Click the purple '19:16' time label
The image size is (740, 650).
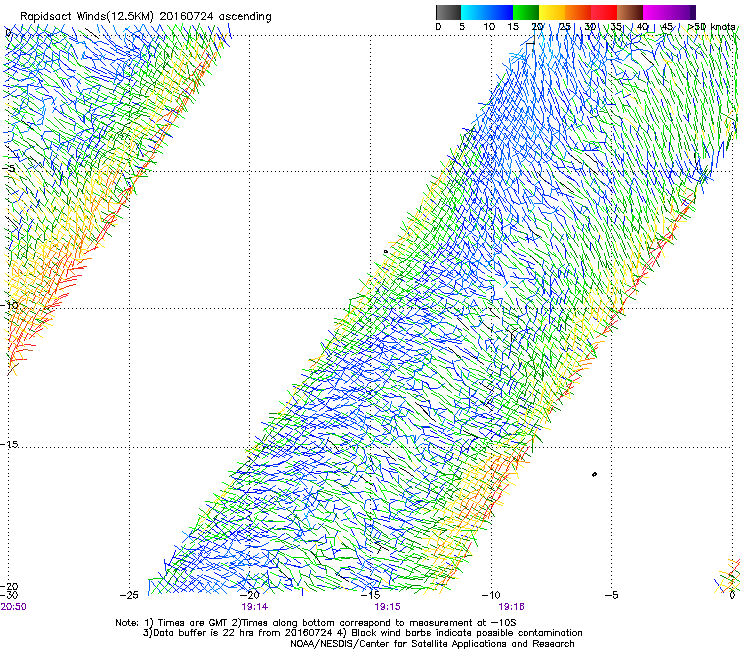pos(512,607)
